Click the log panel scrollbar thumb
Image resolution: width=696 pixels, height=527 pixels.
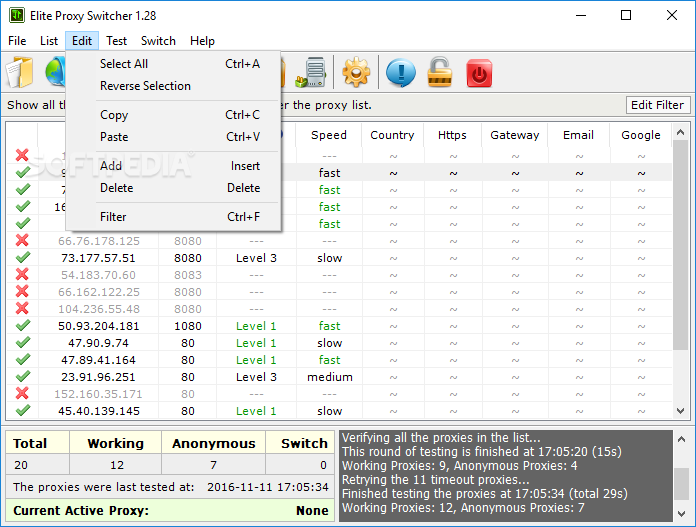pyautogui.click(x=681, y=484)
